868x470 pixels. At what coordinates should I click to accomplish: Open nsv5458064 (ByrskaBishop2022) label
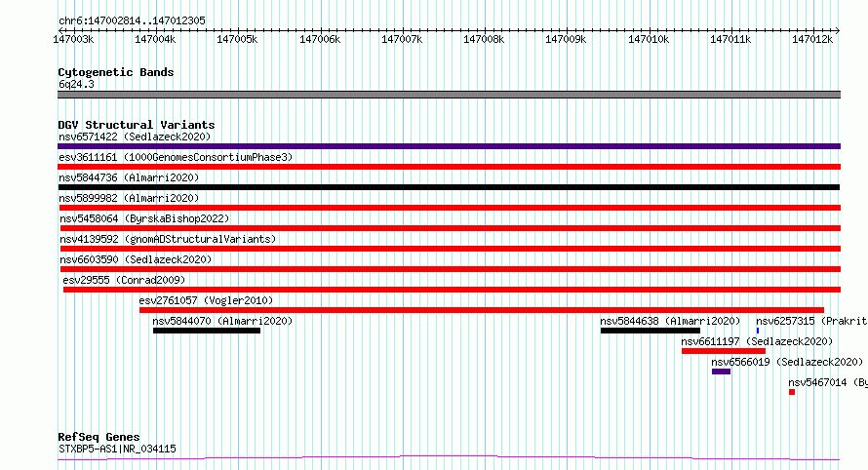pyautogui.click(x=144, y=218)
